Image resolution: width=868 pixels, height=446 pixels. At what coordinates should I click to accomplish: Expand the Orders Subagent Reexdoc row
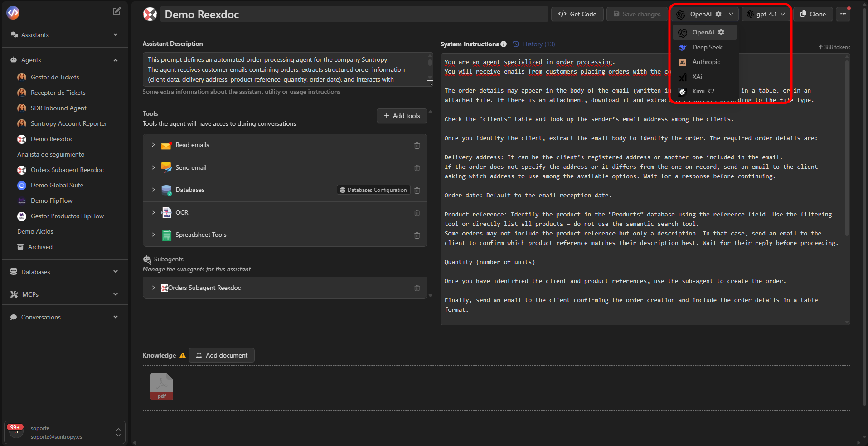[x=153, y=288]
